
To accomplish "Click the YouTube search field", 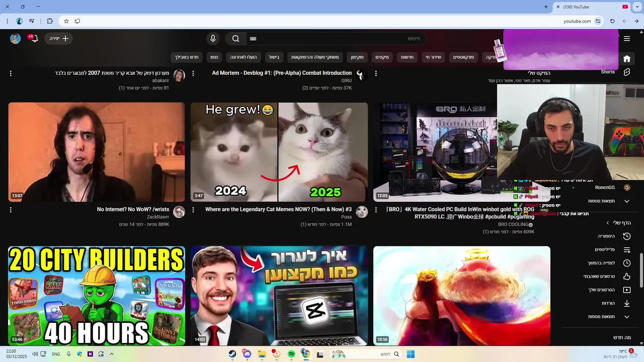I will click(336, 39).
